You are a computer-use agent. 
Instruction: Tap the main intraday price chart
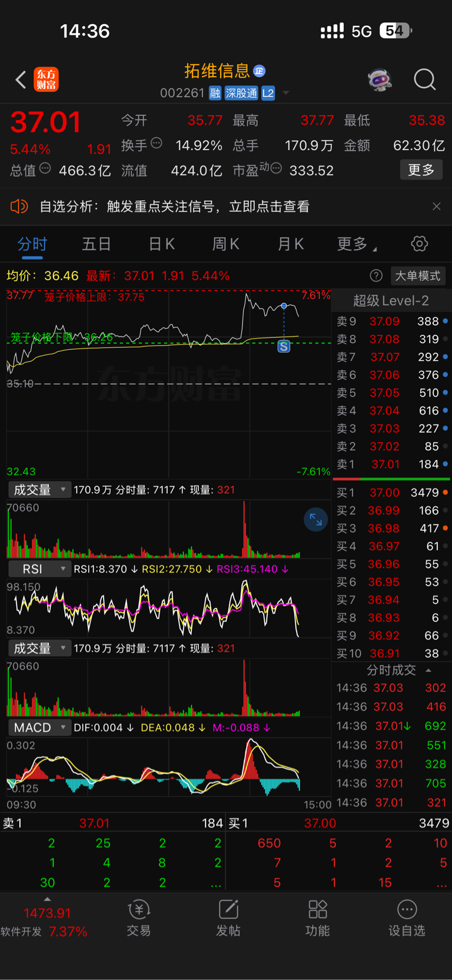click(169, 384)
